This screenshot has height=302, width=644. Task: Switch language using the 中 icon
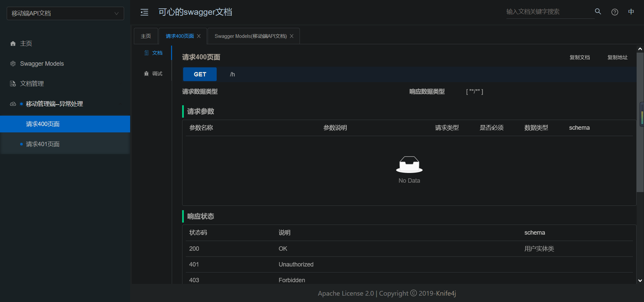pyautogui.click(x=631, y=11)
